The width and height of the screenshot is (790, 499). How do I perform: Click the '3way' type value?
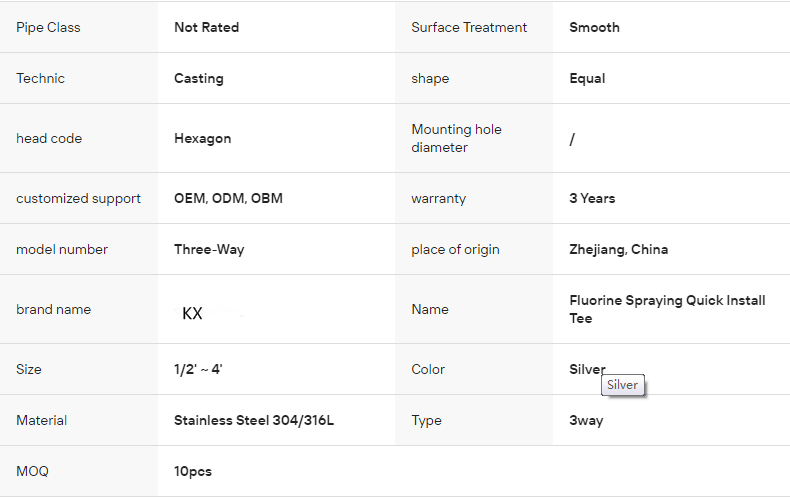(x=586, y=420)
